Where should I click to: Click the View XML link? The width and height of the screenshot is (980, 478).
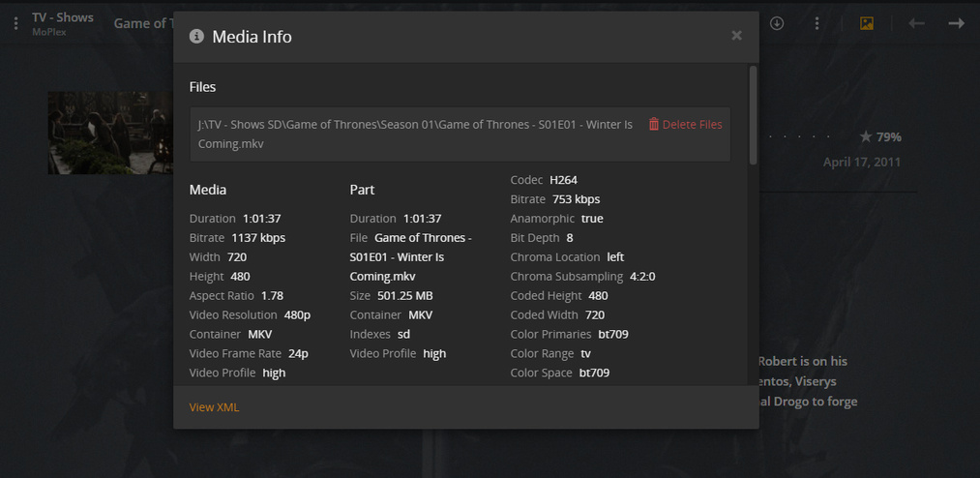(x=214, y=407)
